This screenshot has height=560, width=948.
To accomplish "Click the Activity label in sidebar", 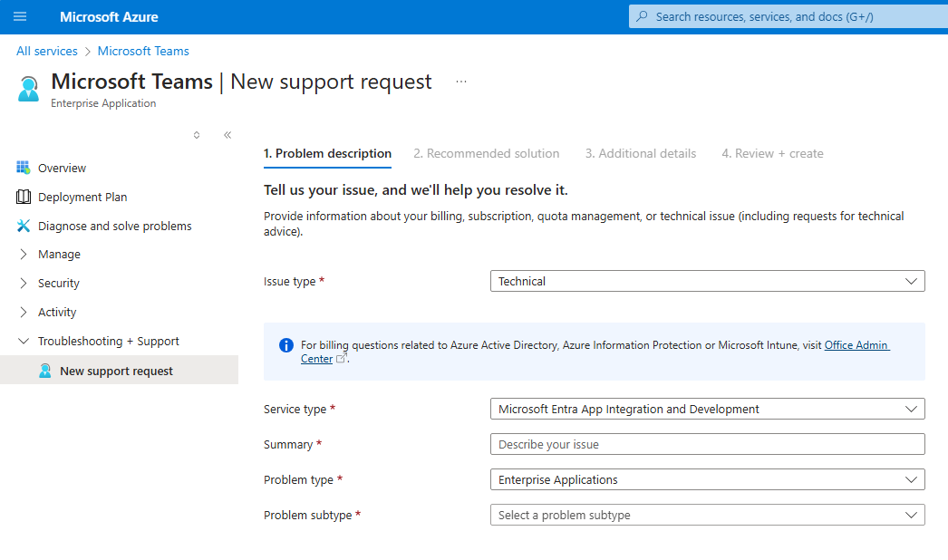I will click(x=57, y=312).
